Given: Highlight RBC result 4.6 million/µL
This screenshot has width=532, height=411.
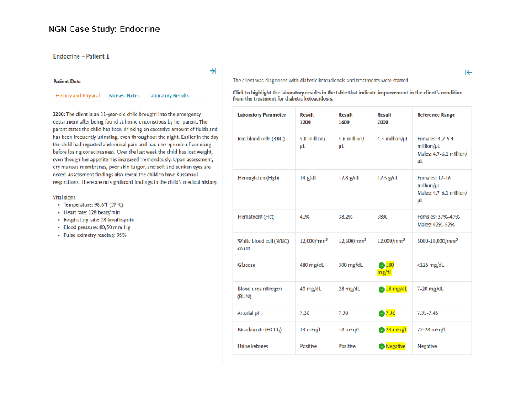Looking at the screenshot, I should pyautogui.click(x=351, y=142).
